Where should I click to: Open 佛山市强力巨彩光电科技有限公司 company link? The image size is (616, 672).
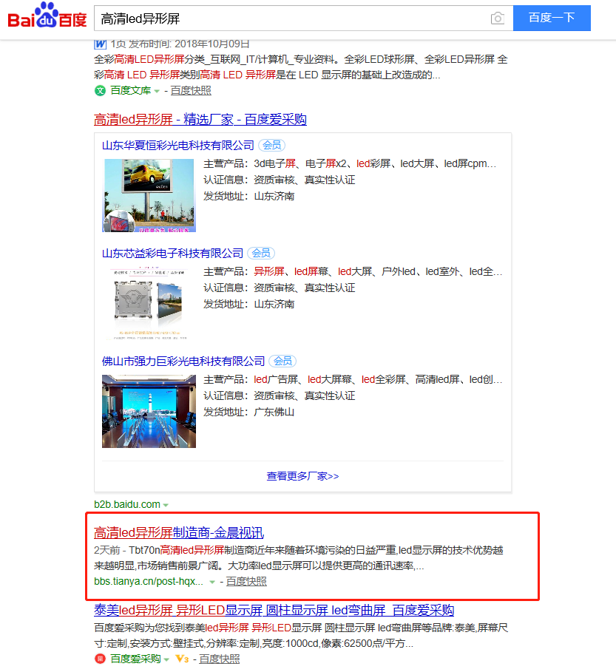click(x=183, y=362)
